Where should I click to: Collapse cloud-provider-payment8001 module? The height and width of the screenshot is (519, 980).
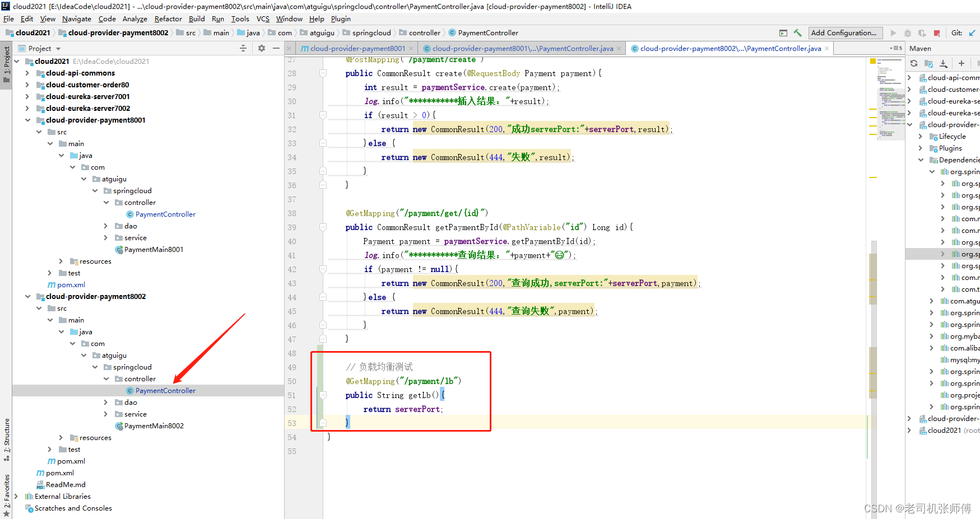pos(27,120)
